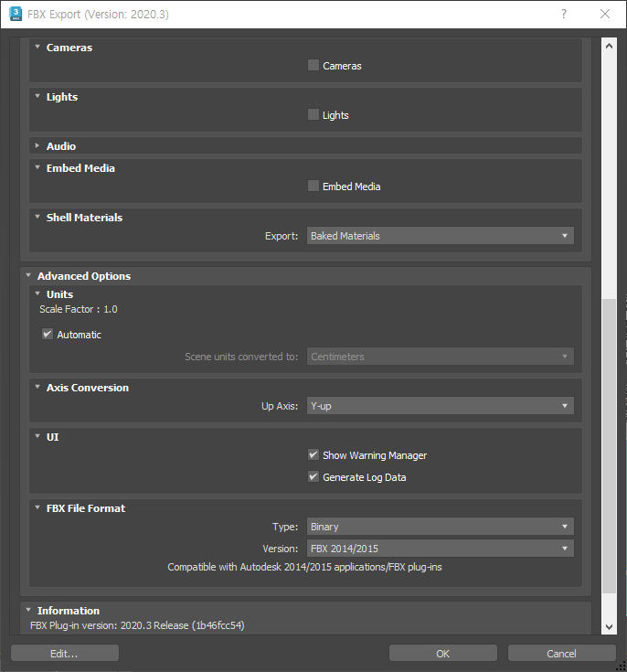Click the Compatible with Autodesk 2014/2015 note
Viewport: 627px width, 672px height.
[304, 567]
